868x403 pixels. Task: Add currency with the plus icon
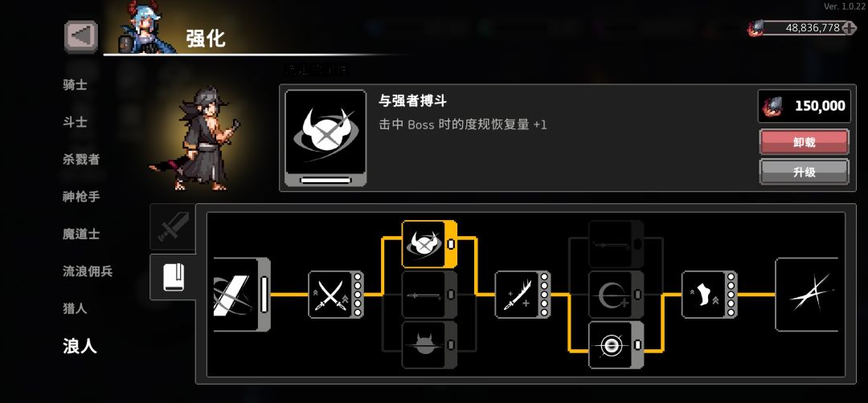849,28
